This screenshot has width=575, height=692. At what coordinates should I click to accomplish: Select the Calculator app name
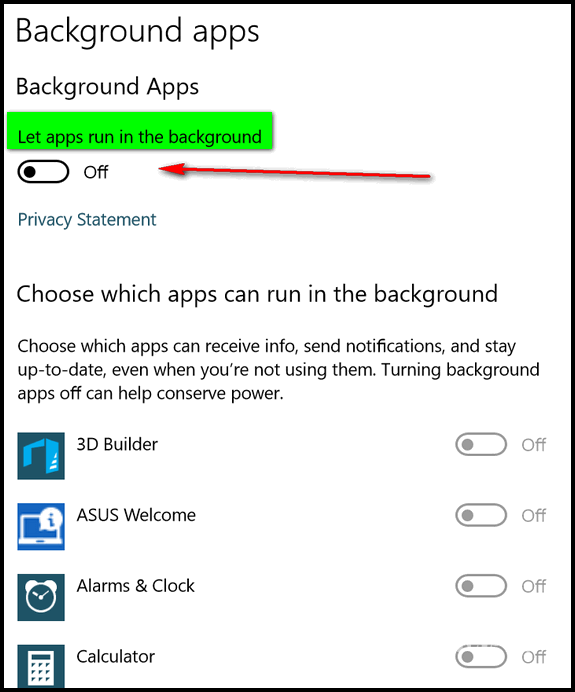point(116,657)
